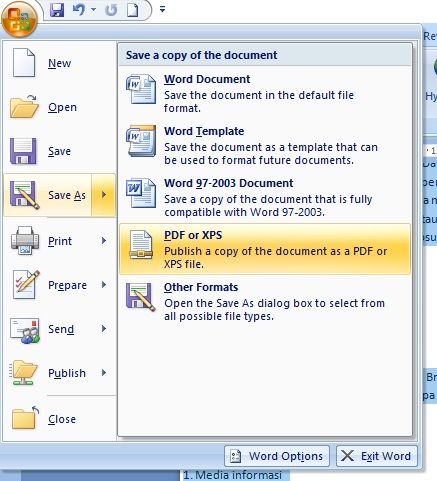Open the Customize Quick Access Toolbar dropdown
Screen dimensions: 437x481
(162, 9)
